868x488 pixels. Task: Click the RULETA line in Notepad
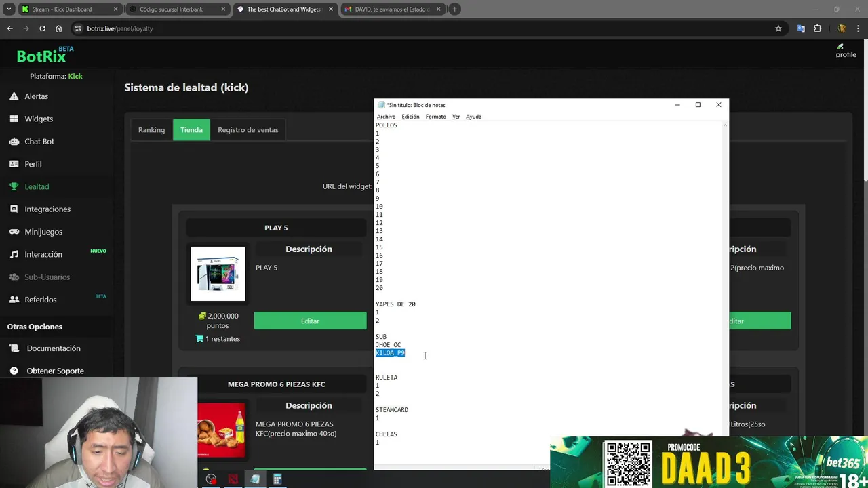[x=387, y=378]
